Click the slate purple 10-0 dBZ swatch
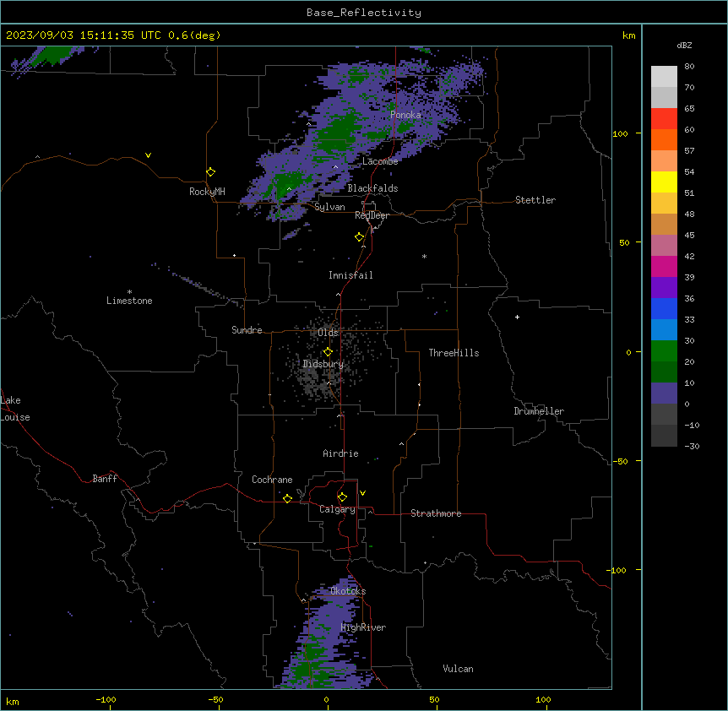Viewport: 728px width, 711px height. coord(664,393)
